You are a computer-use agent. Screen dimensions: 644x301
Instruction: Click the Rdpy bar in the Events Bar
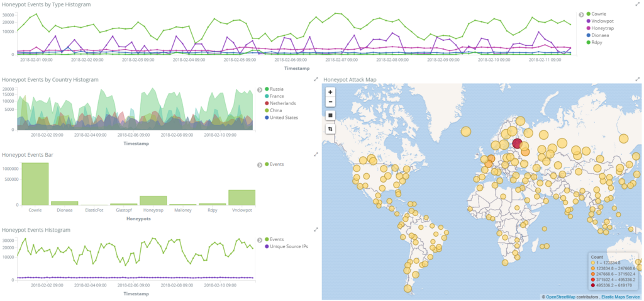213,204
